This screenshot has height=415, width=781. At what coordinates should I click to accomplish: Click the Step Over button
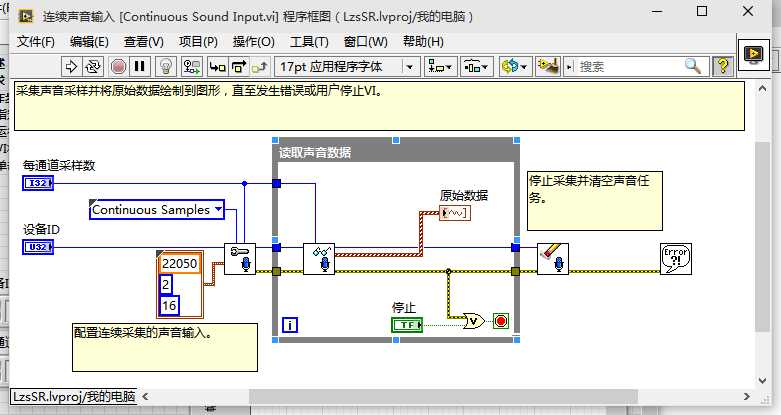[239, 66]
